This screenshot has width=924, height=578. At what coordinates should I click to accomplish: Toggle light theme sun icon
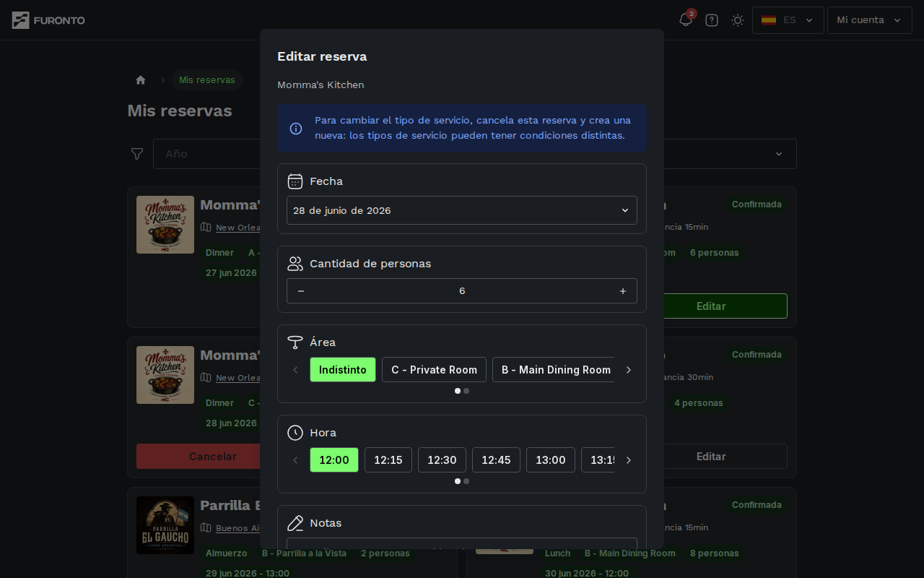click(x=738, y=20)
